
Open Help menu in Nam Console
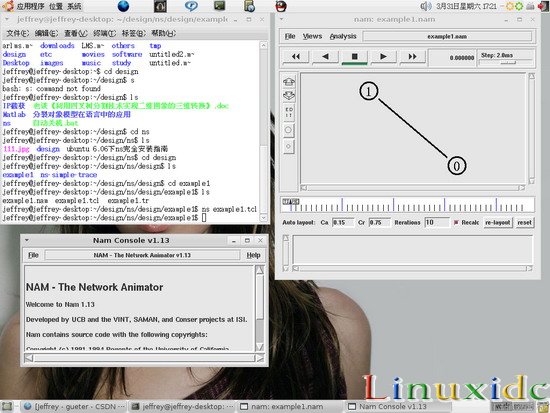253,255
